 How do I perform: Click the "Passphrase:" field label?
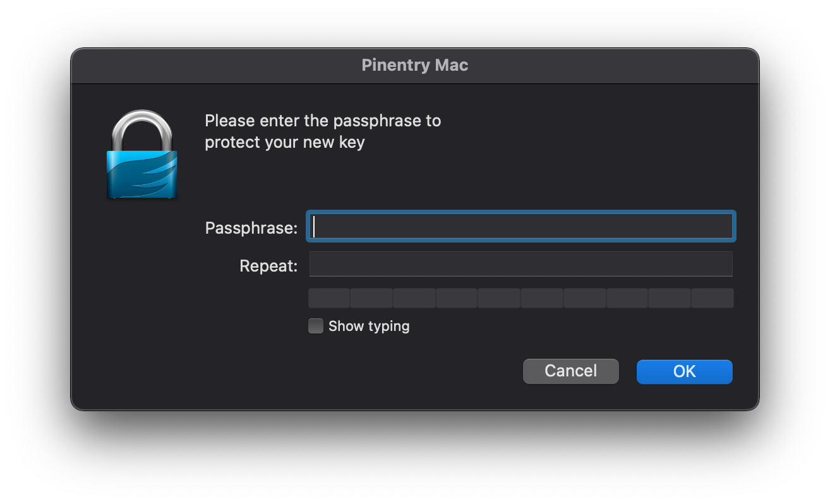tap(251, 228)
